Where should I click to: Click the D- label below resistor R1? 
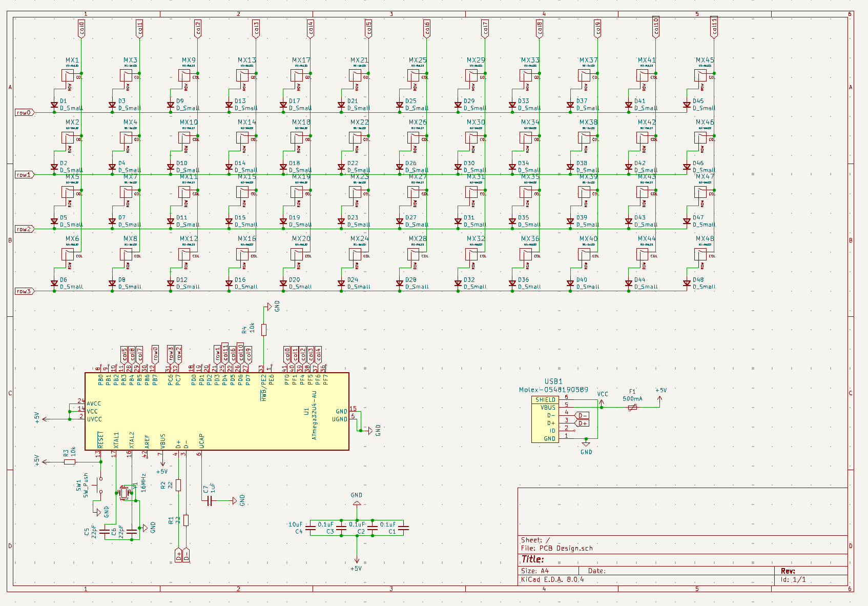click(186, 555)
